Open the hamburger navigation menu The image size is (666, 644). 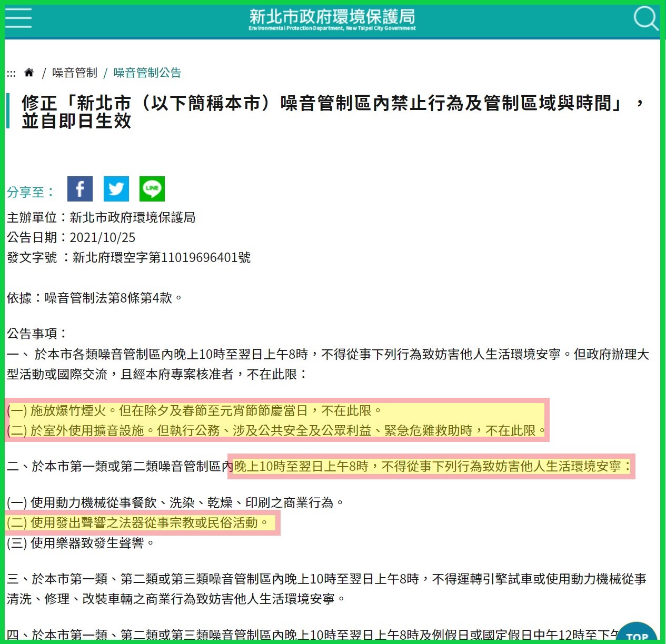18,18
